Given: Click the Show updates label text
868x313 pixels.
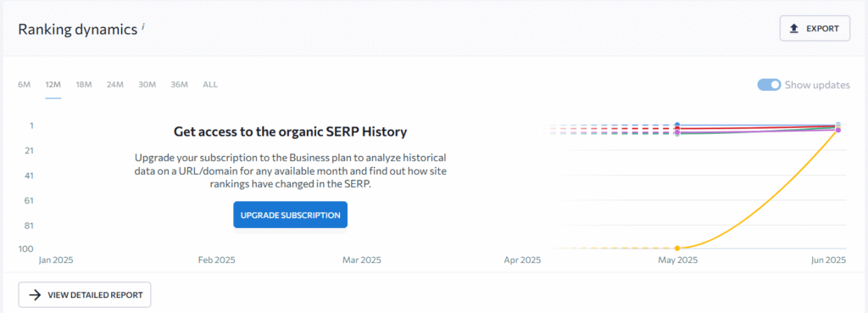Looking at the screenshot, I should coord(817,85).
